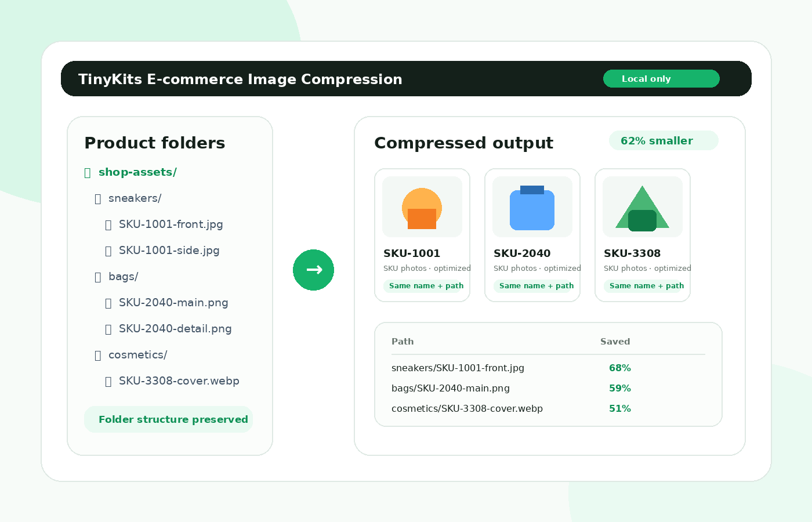Click the folder icon before bags/
The width and height of the screenshot is (812, 522).
coord(98,277)
